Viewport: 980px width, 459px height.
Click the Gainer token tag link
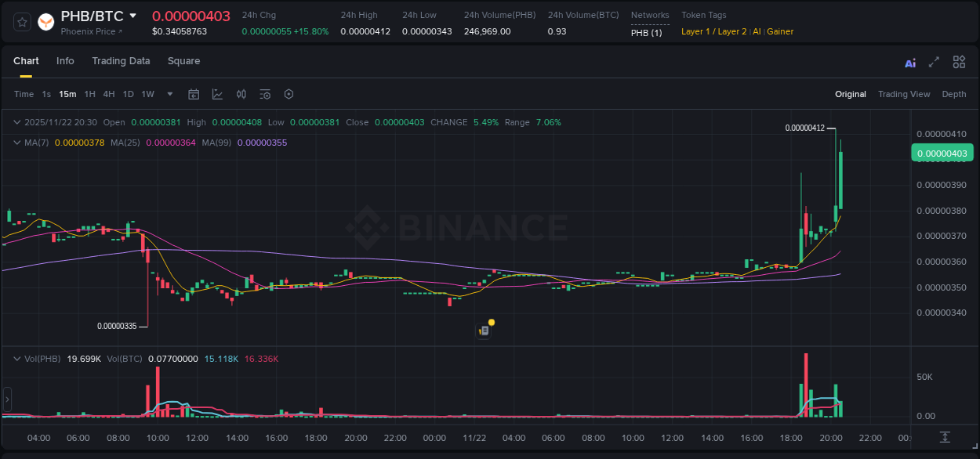(x=780, y=31)
